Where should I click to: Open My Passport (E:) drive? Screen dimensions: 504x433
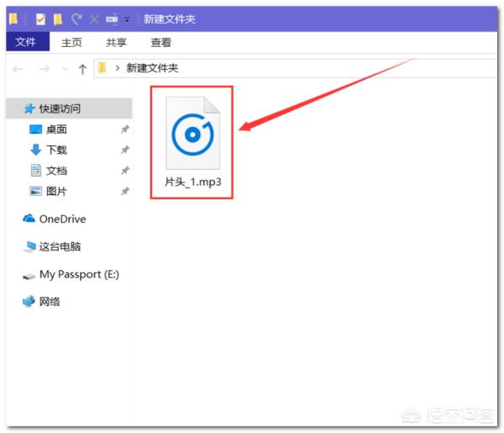click(79, 274)
